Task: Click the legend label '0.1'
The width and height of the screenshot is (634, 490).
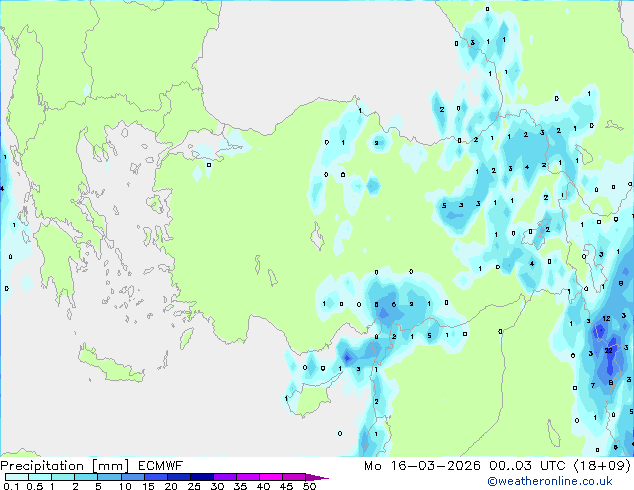Action: click(11, 486)
